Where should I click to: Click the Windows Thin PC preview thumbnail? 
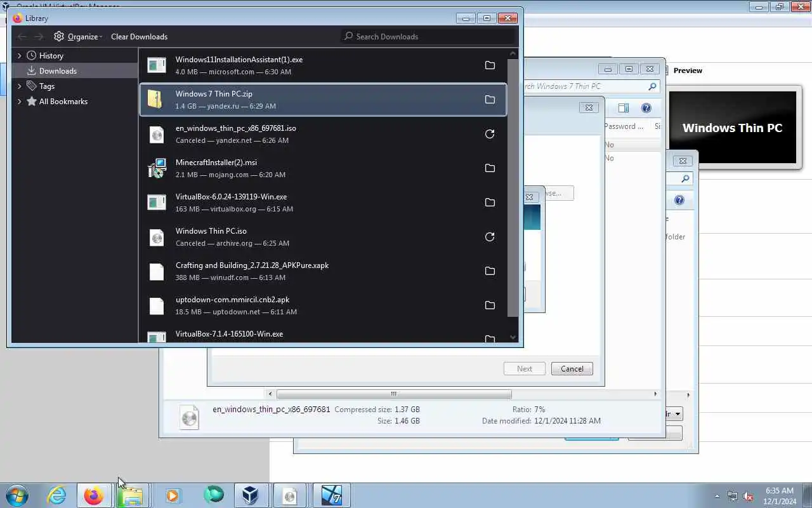[732, 128]
